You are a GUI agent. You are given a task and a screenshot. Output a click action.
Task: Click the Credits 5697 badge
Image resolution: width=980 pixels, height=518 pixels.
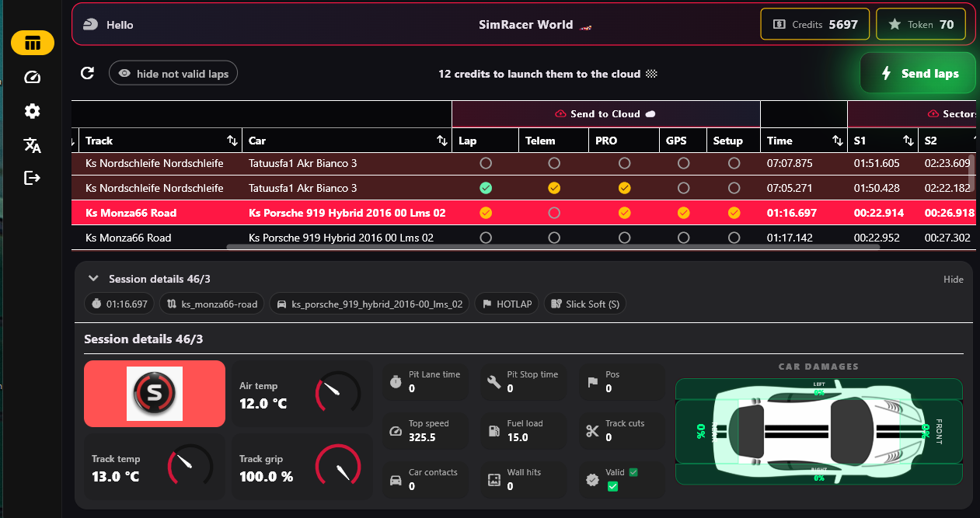[815, 24]
